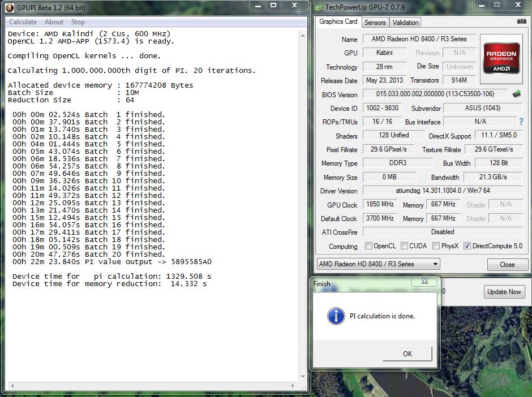
Task: Switch to the Validation tab
Action: 405,23
